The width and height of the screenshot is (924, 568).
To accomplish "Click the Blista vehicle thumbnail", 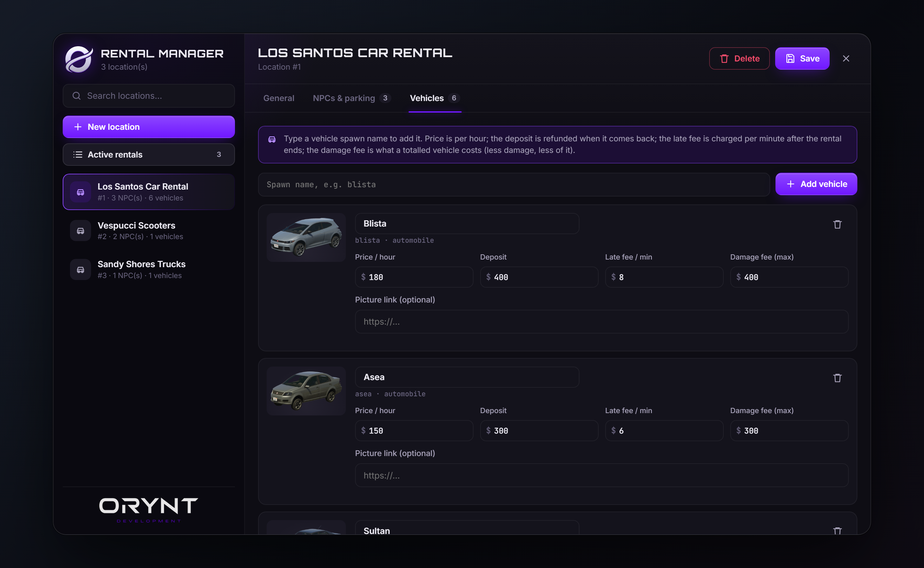I will pyautogui.click(x=306, y=237).
